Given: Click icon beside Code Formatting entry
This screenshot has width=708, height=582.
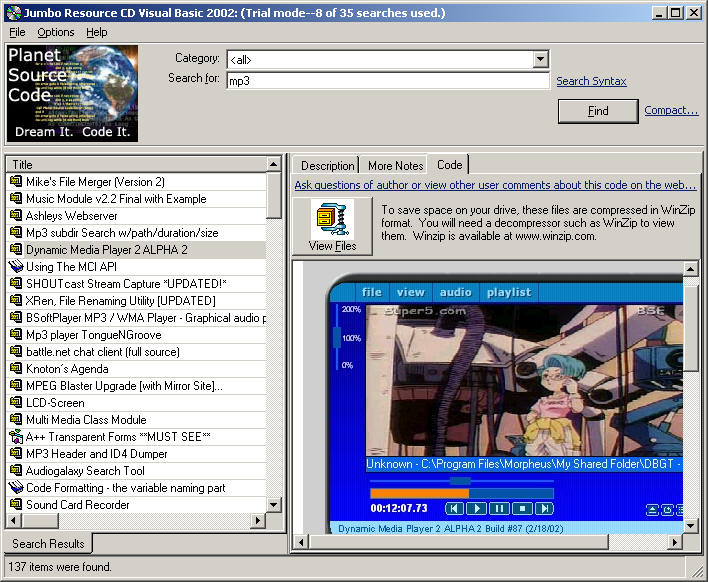Looking at the screenshot, I should [x=16, y=488].
